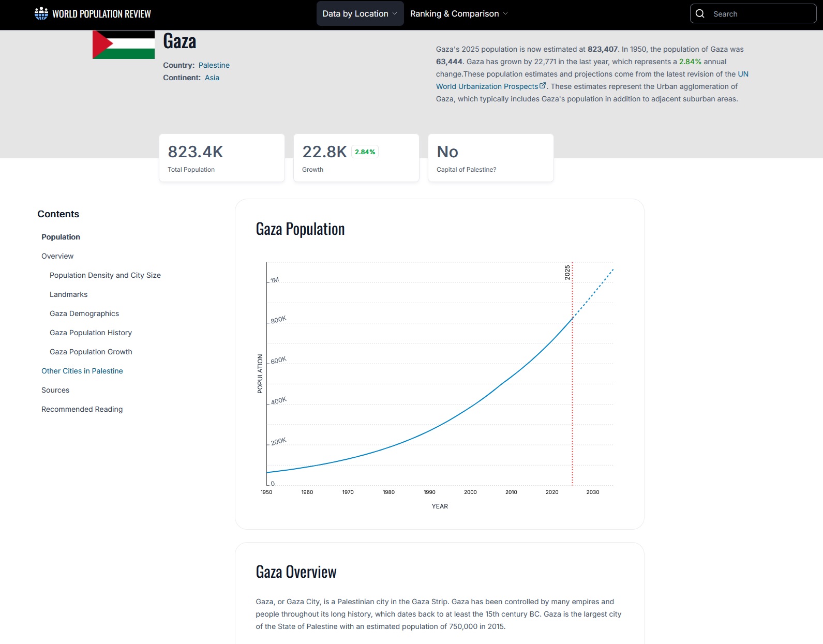Jump to Overview in Contents
Screen dimensions: 823x644
click(x=57, y=256)
